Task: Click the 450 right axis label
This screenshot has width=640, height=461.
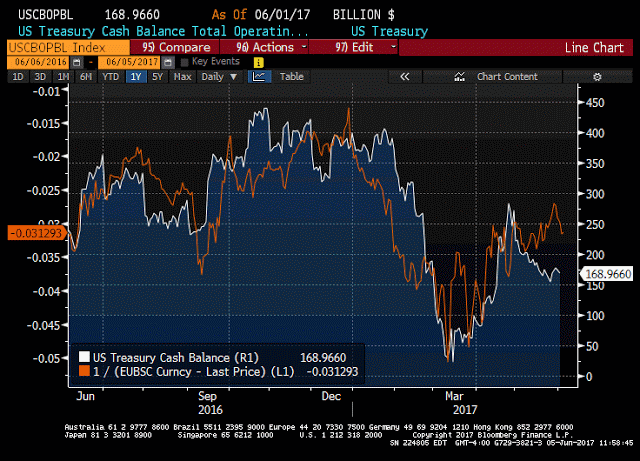Action: coord(595,103)
